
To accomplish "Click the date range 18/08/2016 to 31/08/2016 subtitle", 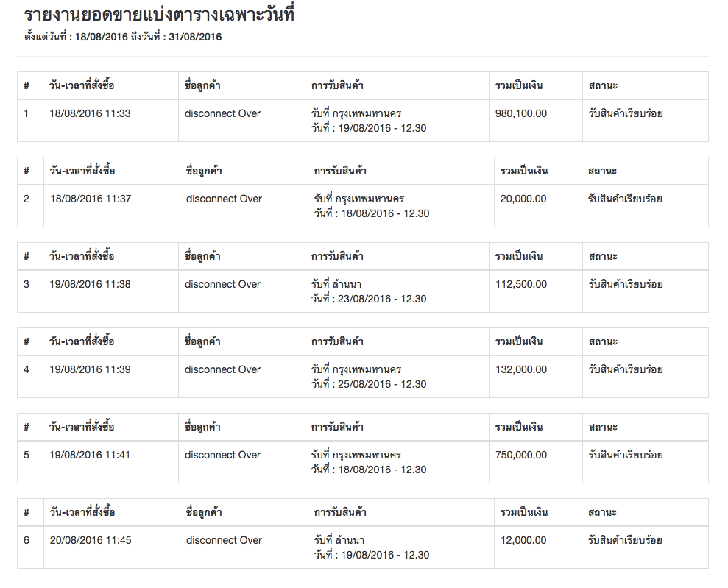I will coord(123,37).
